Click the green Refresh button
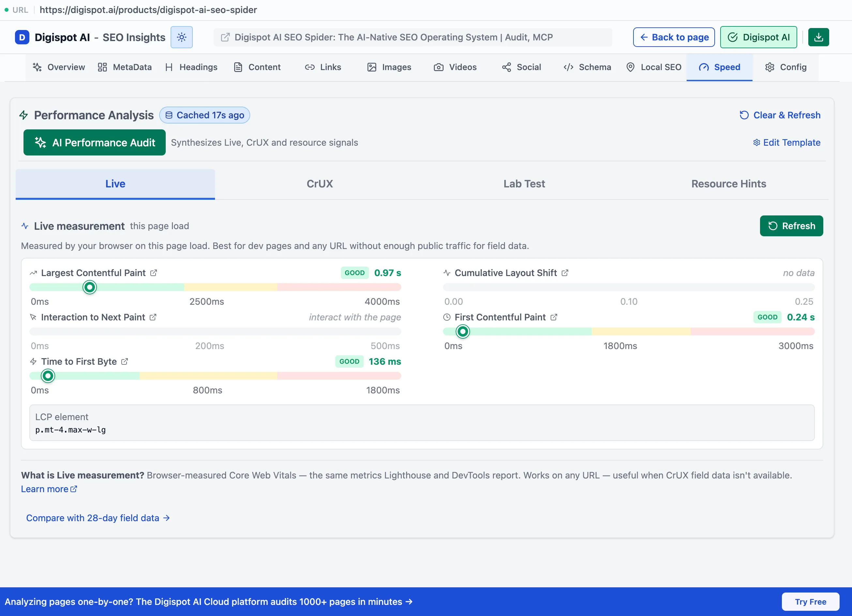852x616 pixels. click(791, 226)
